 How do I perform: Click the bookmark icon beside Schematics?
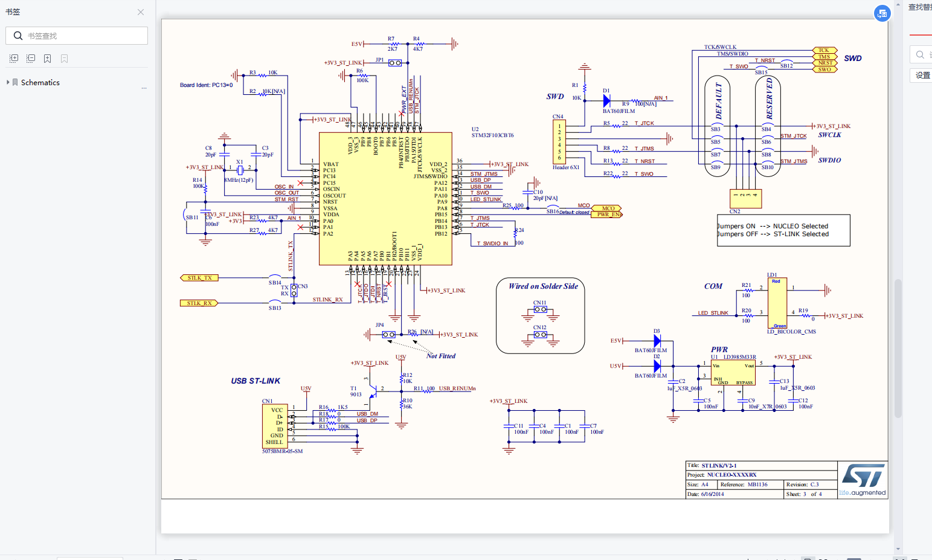pyautogui.click(x=14, y=82)
